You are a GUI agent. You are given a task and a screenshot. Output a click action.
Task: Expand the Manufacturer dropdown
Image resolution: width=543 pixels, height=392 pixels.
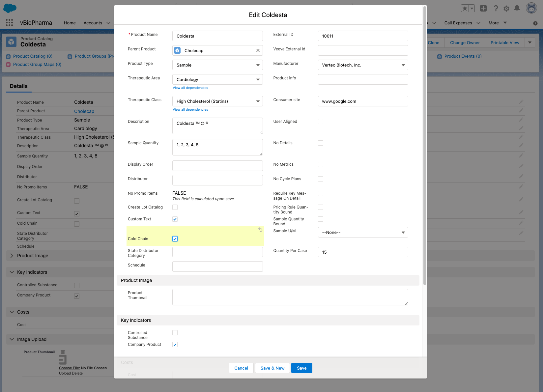363,65
